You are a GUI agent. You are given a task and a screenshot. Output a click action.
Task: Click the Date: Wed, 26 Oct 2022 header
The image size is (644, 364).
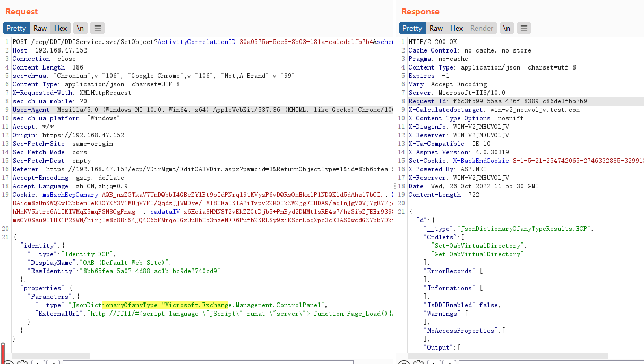(x=474, y=186)
